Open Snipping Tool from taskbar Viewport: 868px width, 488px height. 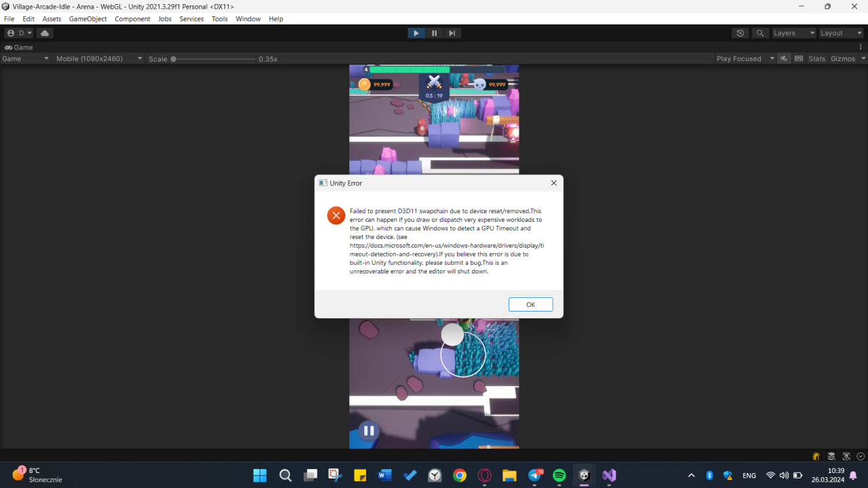[x=335, y=475]
